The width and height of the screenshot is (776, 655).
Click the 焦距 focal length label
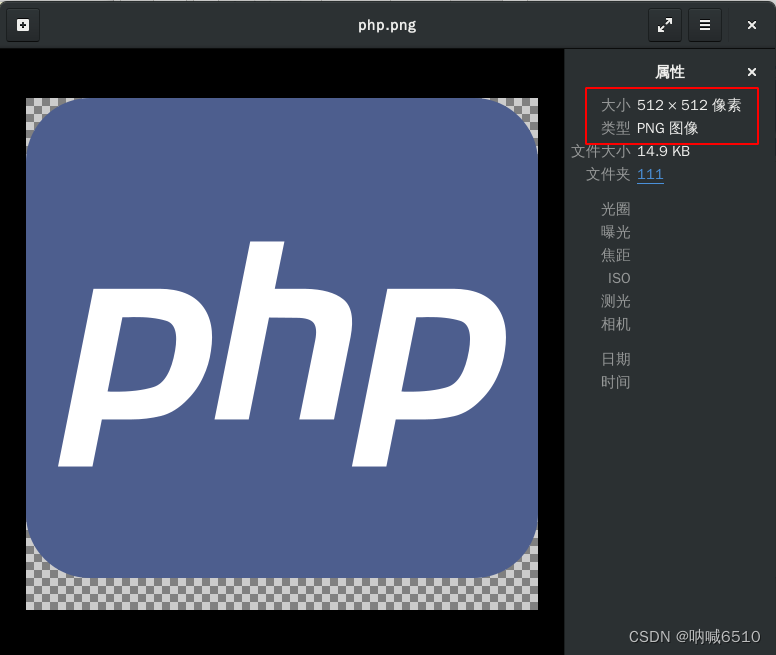[616, 255]
